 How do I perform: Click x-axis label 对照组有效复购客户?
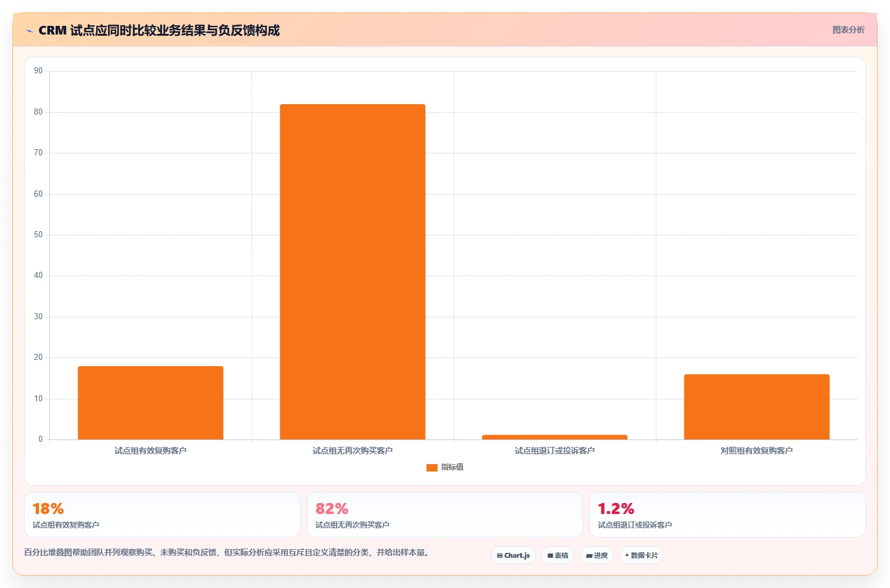click(757, 451)
